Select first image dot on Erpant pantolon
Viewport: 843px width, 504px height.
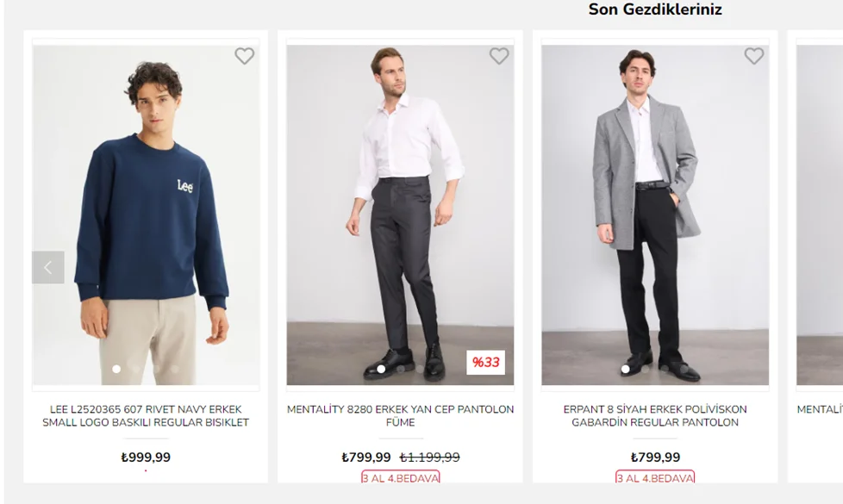click(x=625, y=369)
